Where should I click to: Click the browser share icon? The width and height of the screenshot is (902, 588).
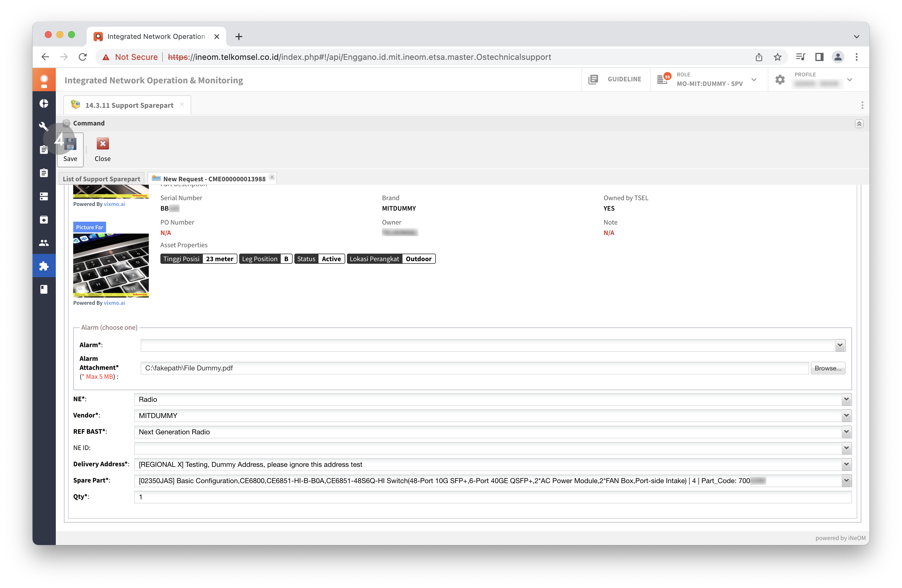pos(759,57)
